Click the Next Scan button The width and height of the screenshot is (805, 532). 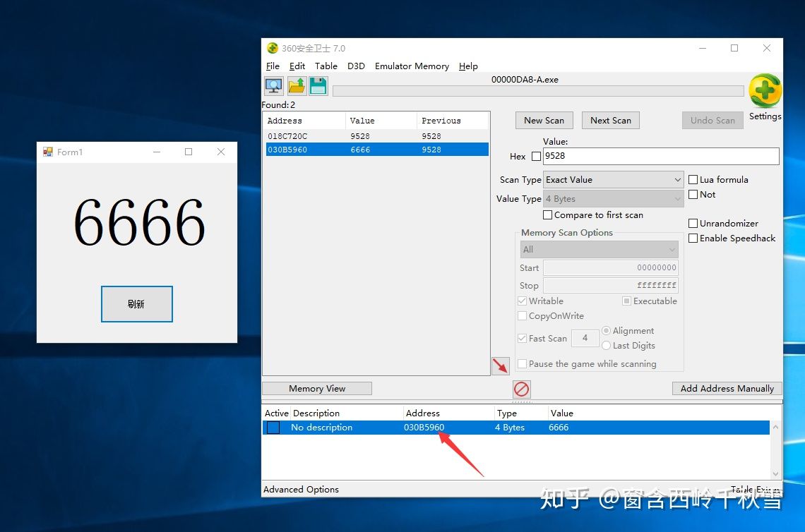[610, 120]
